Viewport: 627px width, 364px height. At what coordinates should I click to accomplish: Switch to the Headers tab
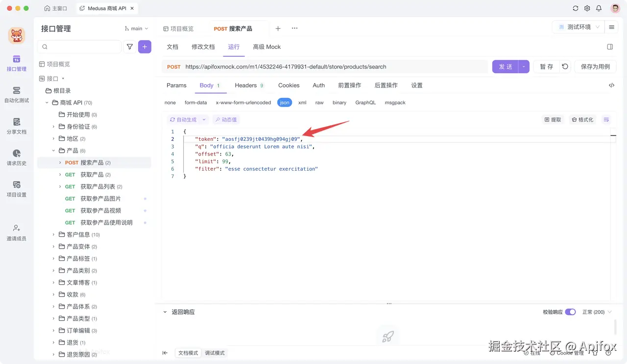tap(246, 85)
